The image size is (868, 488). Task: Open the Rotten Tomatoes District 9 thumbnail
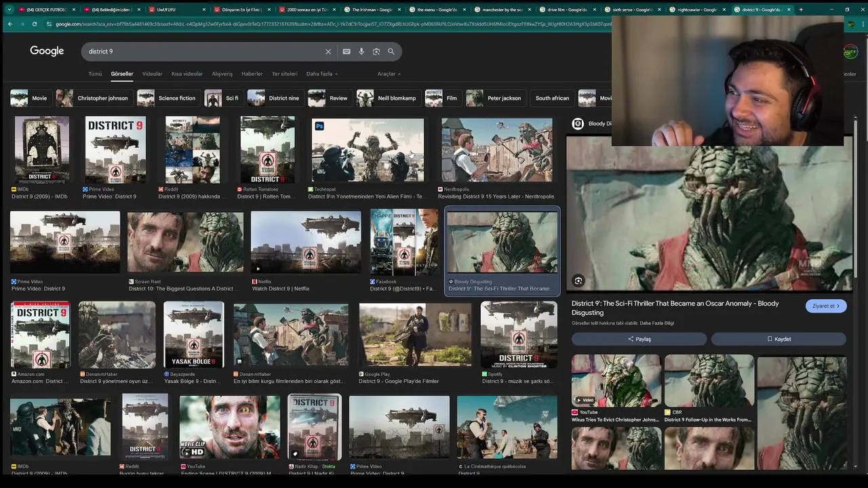pyautogui.click(x=267, y=150)
